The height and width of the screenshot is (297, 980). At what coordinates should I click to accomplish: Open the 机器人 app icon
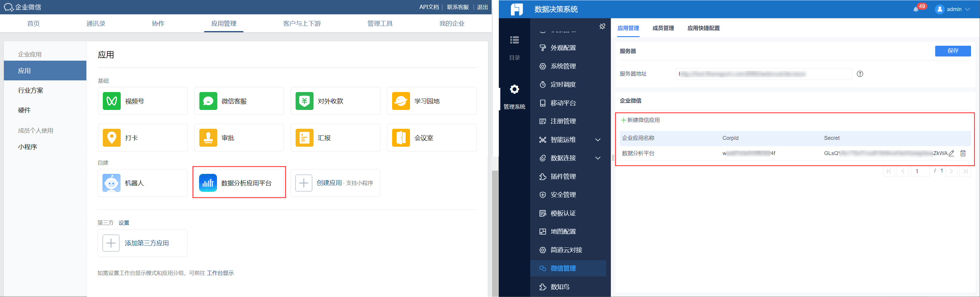click(111, 183)
